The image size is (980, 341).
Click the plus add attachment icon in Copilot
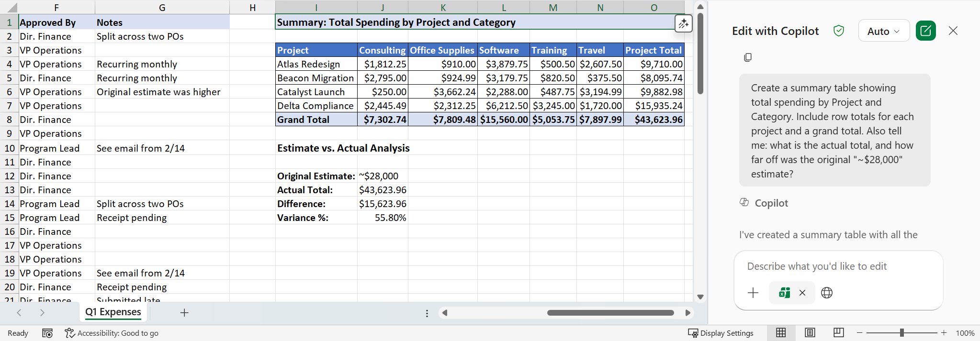pos(753,293)
